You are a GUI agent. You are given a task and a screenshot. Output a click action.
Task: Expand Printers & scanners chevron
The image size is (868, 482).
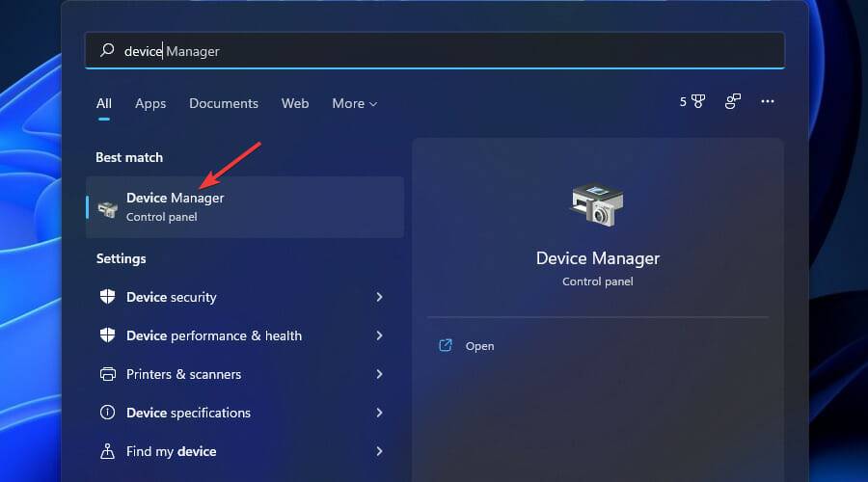(x=379, y=374)
